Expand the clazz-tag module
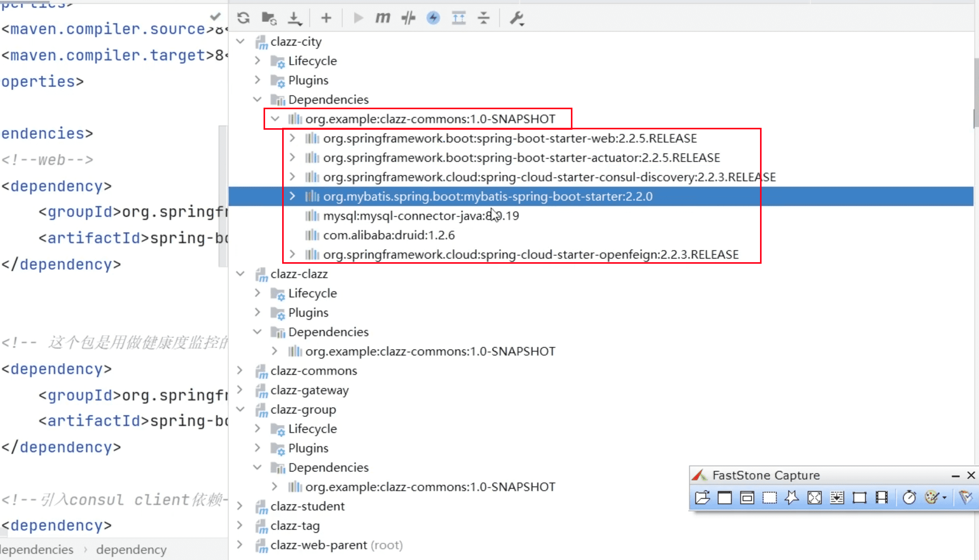 (240, 525)
